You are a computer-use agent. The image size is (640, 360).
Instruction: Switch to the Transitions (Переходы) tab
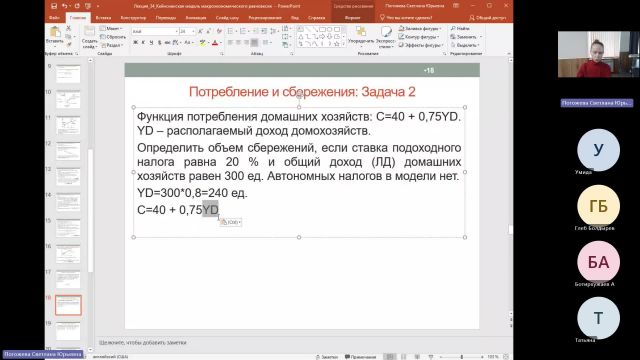pyautogui.click(x=166, y=18)
